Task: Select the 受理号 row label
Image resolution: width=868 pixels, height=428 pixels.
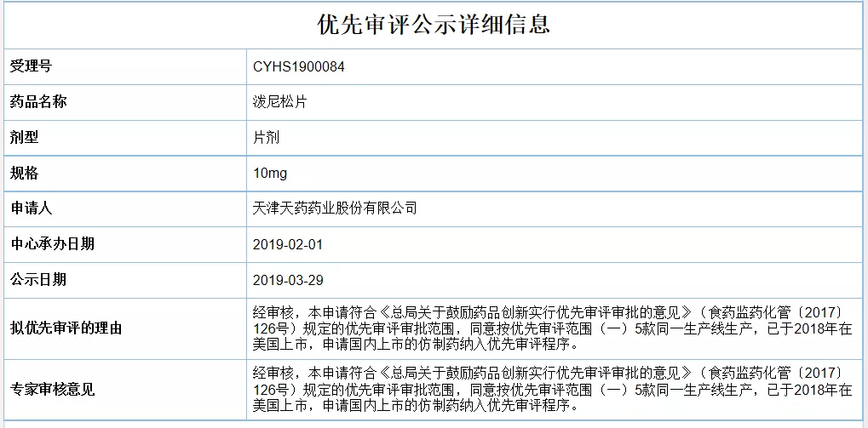Action: click(31, 66)
